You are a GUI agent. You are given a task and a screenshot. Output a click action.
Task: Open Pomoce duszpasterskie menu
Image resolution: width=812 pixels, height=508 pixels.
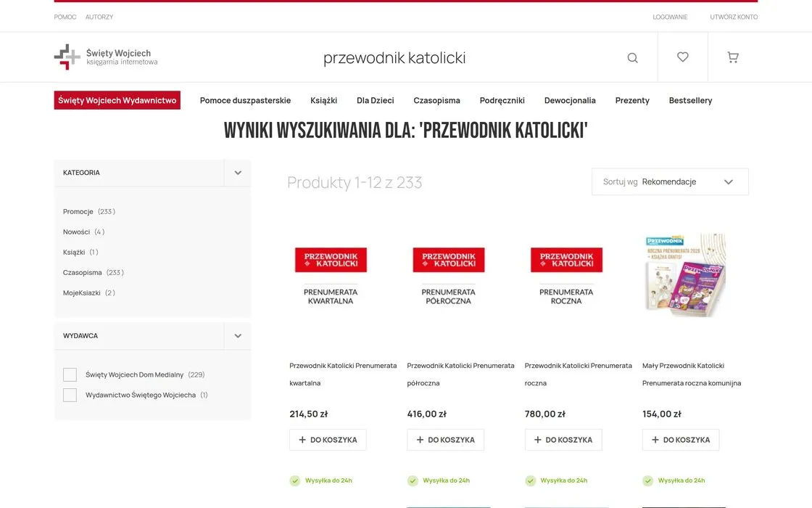(246, 100)
